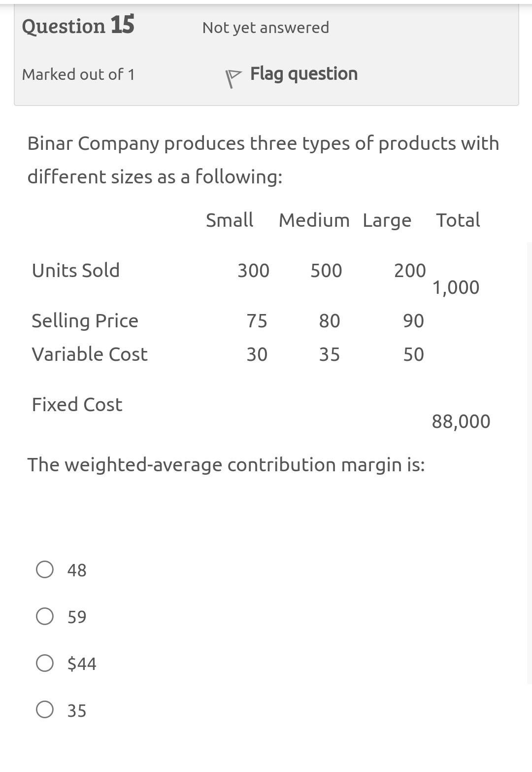Image resolution: width=532 pixels, height=772 pixels.
Task: Select the radio button for answer 35
Action: point(45,710)
